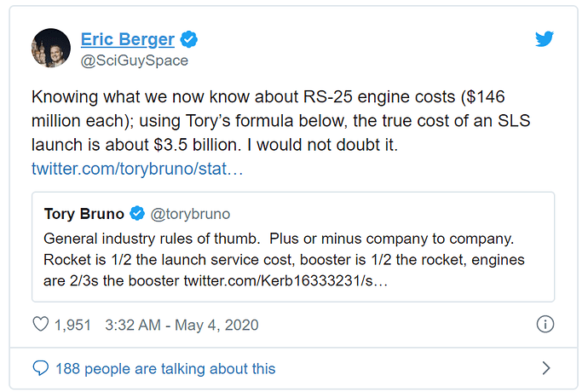Click the @SciGuySpace handle
This screenshot has height=392, width=588.
pos(134,61)
